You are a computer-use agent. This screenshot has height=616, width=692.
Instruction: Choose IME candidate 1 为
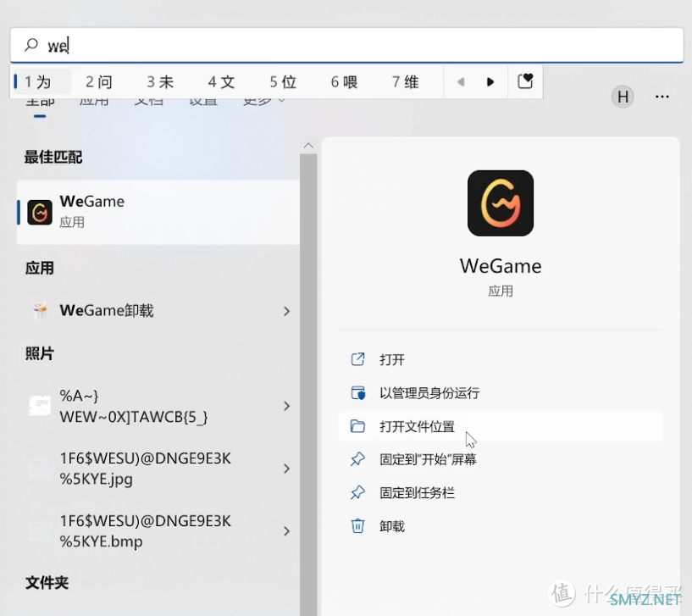[x=42, y=82]
